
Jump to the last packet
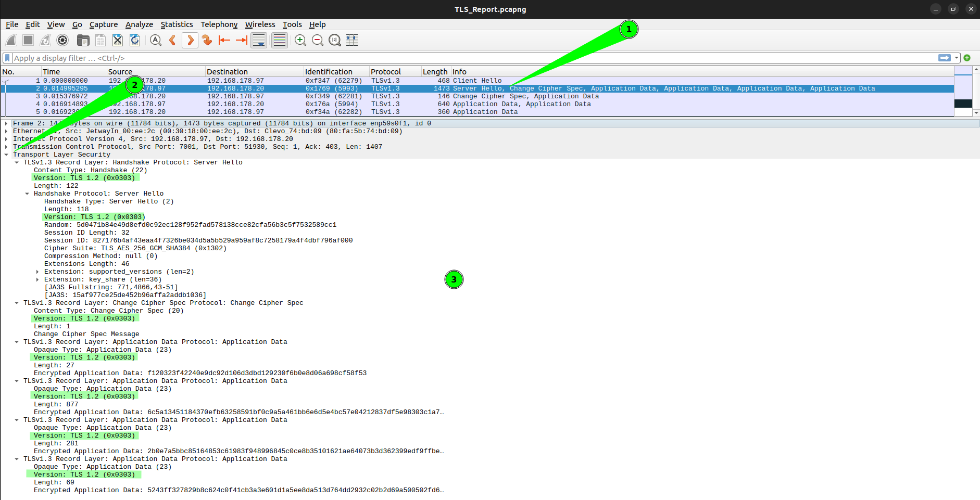242,40
